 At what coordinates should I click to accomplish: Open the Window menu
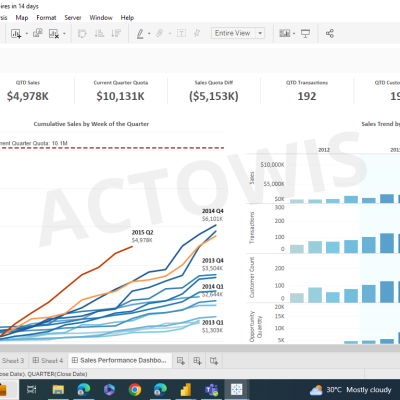point(101,18)
